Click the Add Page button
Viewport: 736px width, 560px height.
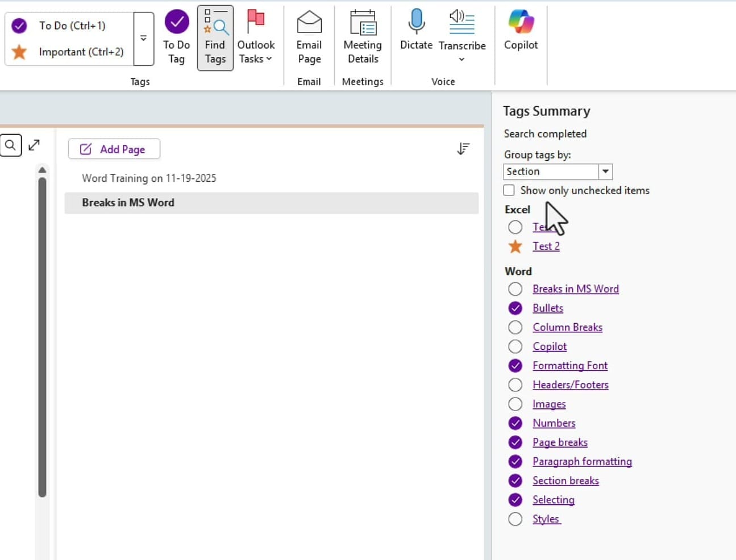click(114, 149)
